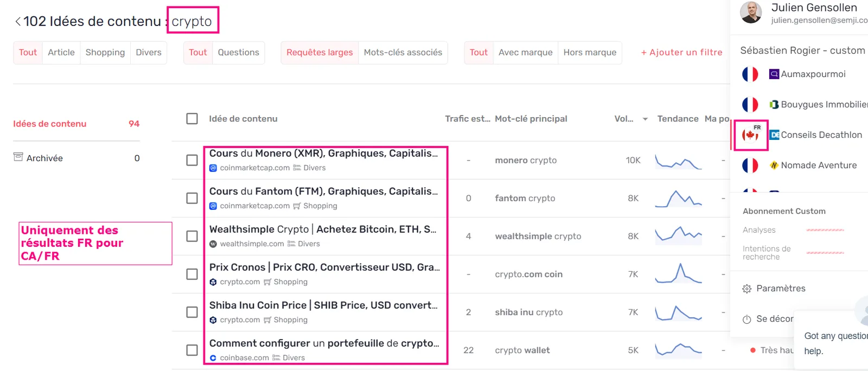Click the Se déconnecter power icon
The width and height of the screenshot is (868, 371).
tap(747, 319)
